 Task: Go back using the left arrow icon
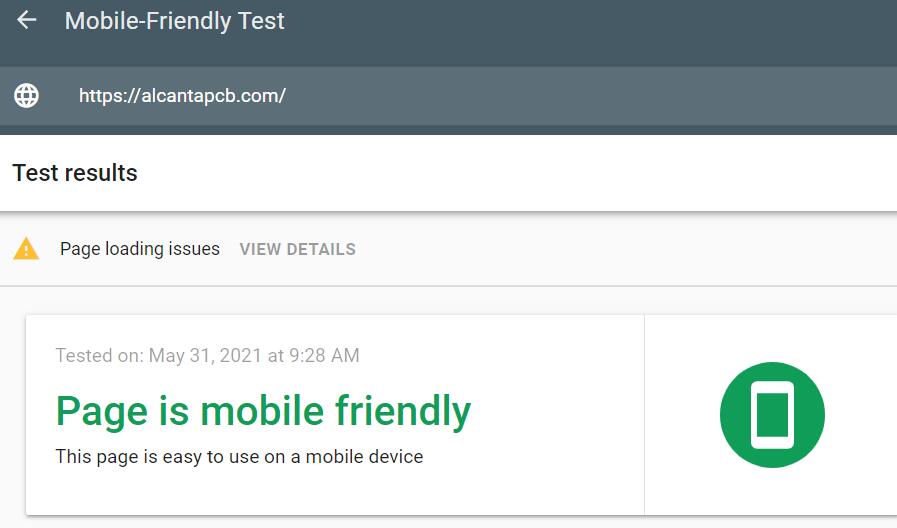[26, 20]
